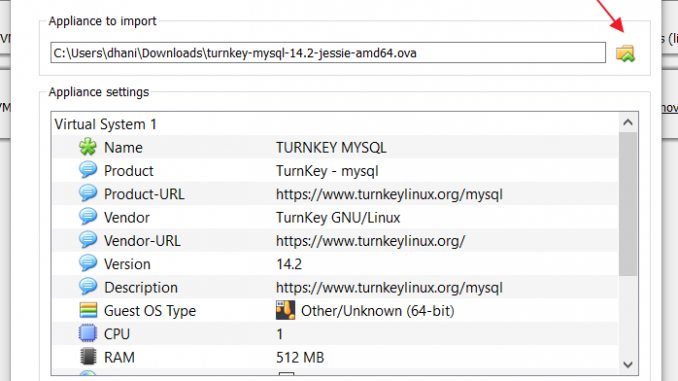Select the CPU count value 1

280,334
